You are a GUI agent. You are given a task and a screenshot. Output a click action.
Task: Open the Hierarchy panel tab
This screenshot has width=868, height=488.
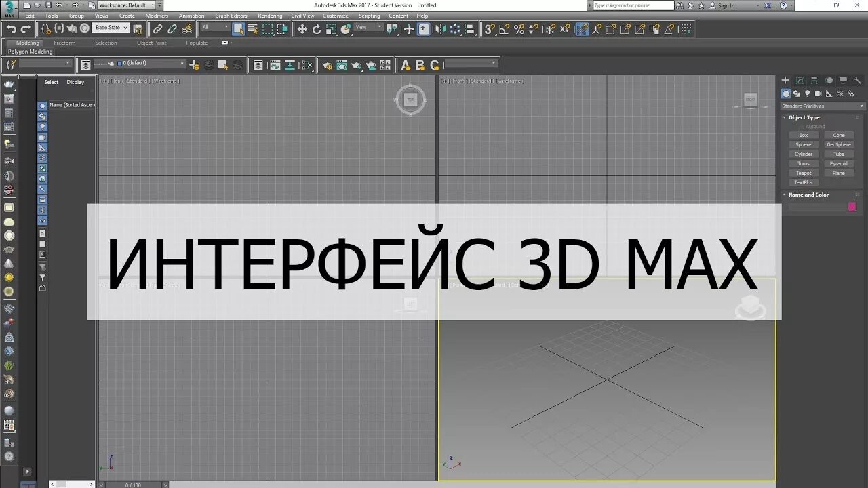814,80
